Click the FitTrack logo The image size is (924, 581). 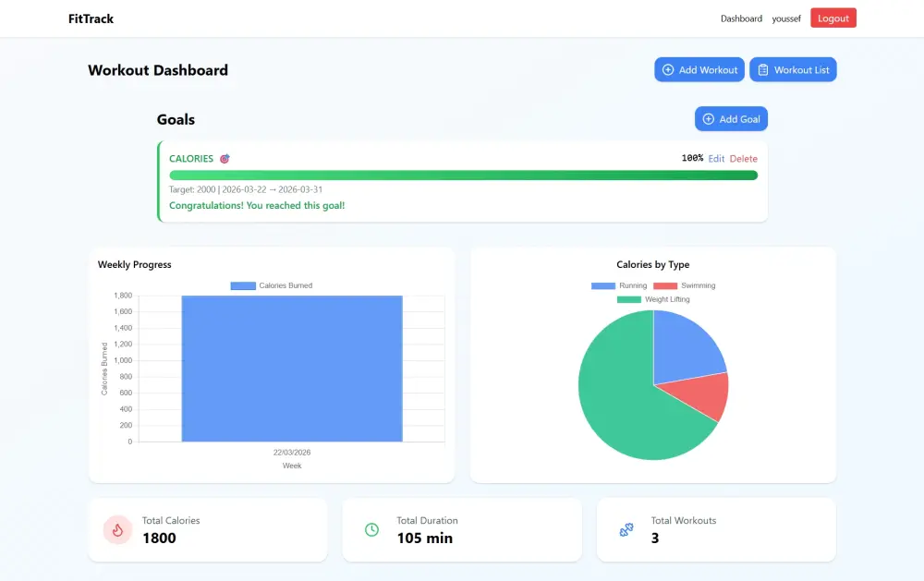point(90,18)
